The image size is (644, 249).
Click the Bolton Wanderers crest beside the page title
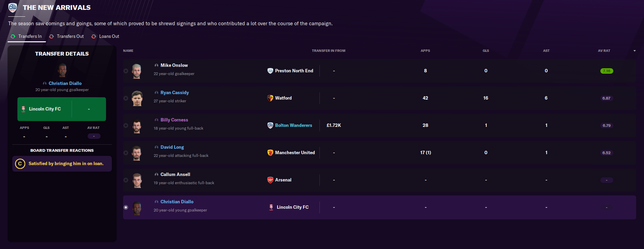click(x=13, y=8)
